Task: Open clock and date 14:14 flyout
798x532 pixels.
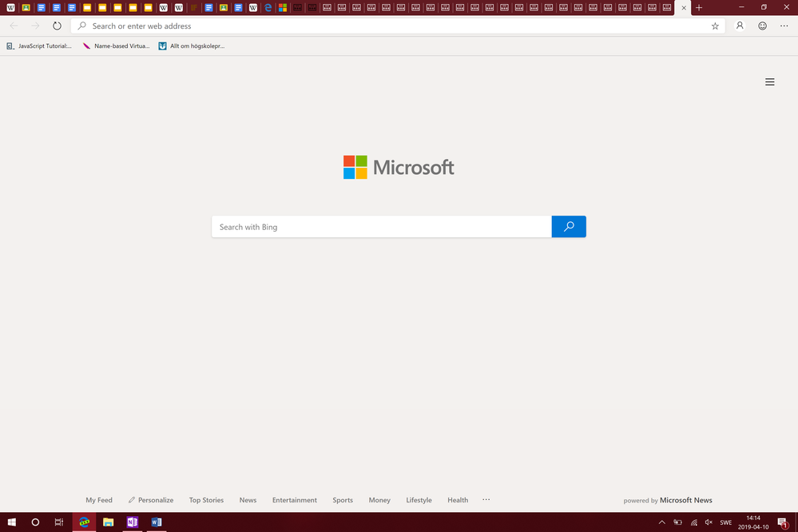Action: coord(753,522)
